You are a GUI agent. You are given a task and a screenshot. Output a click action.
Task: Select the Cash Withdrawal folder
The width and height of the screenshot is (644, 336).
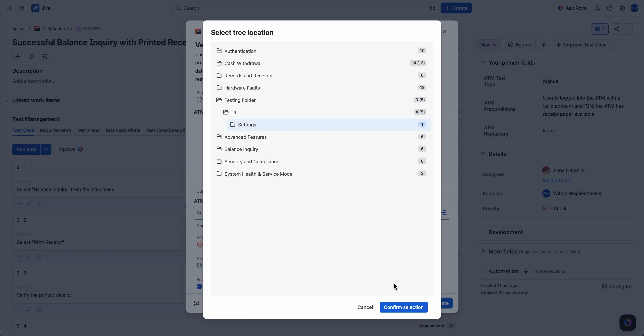[x=322, y=63]
